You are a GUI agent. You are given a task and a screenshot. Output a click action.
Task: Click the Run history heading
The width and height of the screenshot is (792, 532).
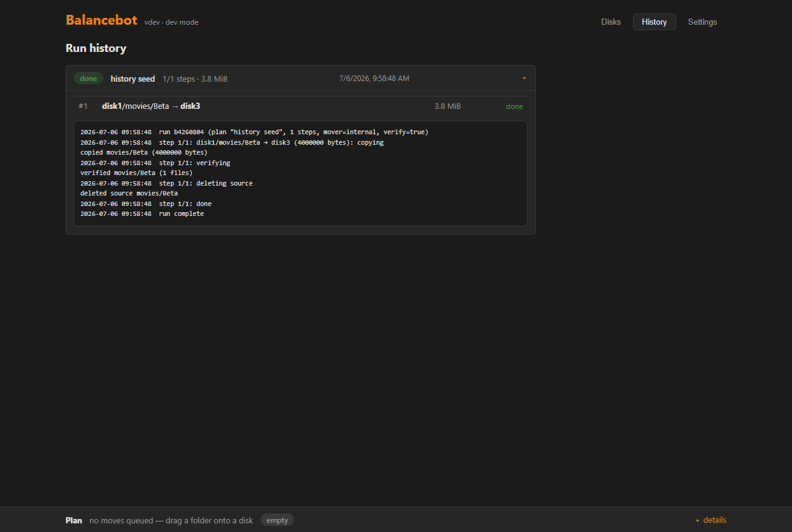point(96,48)
